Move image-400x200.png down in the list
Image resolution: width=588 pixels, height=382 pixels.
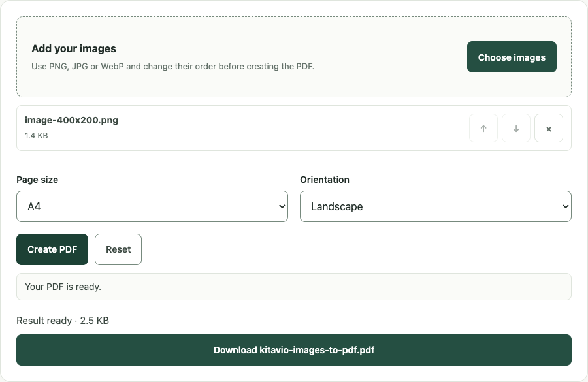516,128
